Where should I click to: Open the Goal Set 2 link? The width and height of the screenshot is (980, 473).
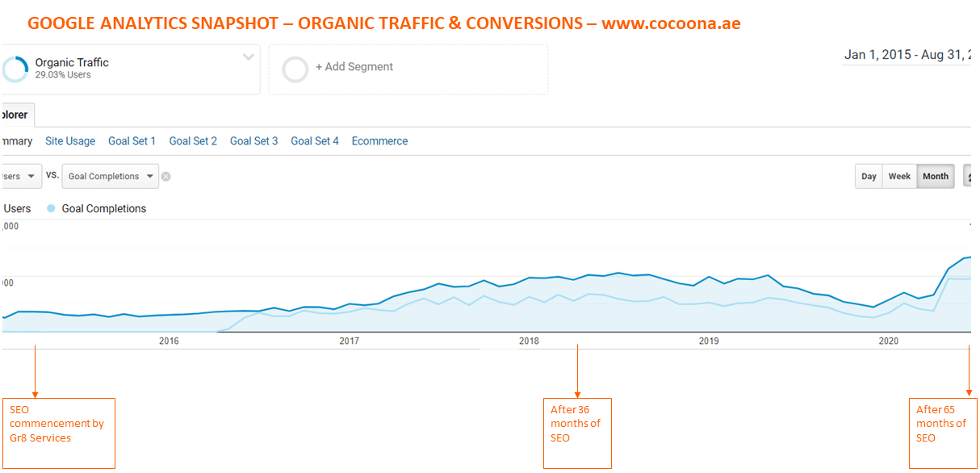click(x=193, y=141)
